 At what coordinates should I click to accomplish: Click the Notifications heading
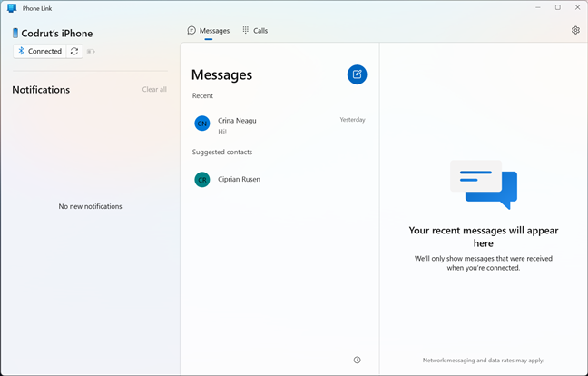point(41,90)
